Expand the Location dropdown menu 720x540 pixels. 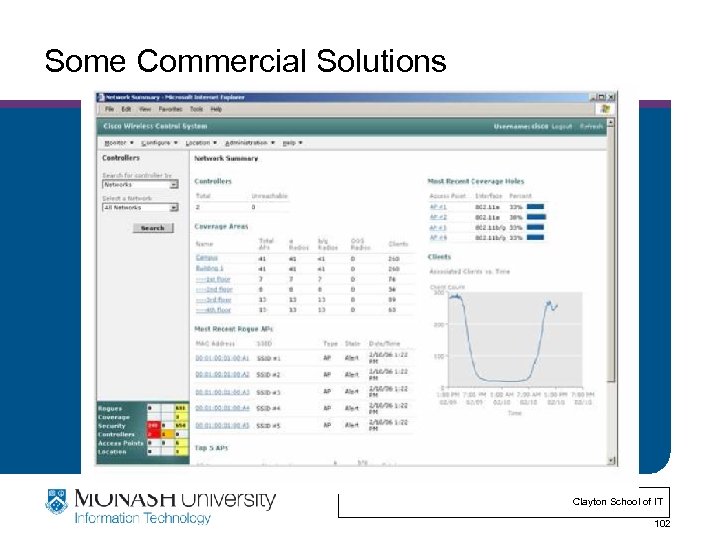(x=201, y=143)
